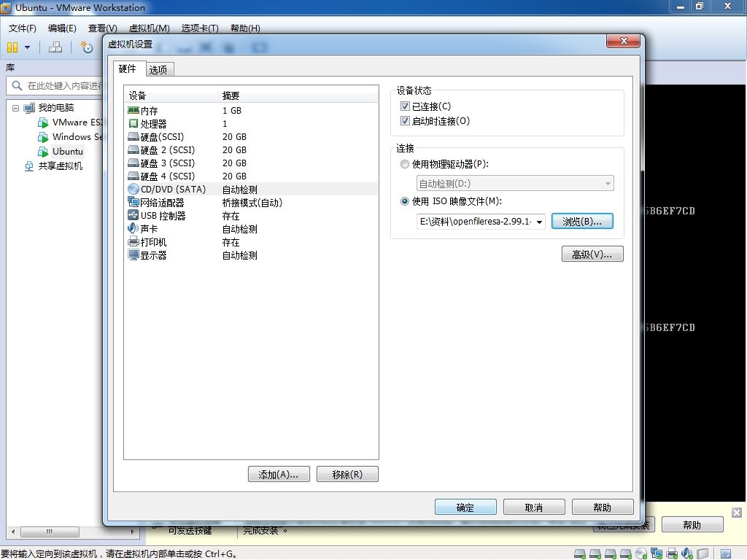Open the 共享虚拟机 shared VMs node
This screenshot has width=747, height=560.
coord(60,166)
